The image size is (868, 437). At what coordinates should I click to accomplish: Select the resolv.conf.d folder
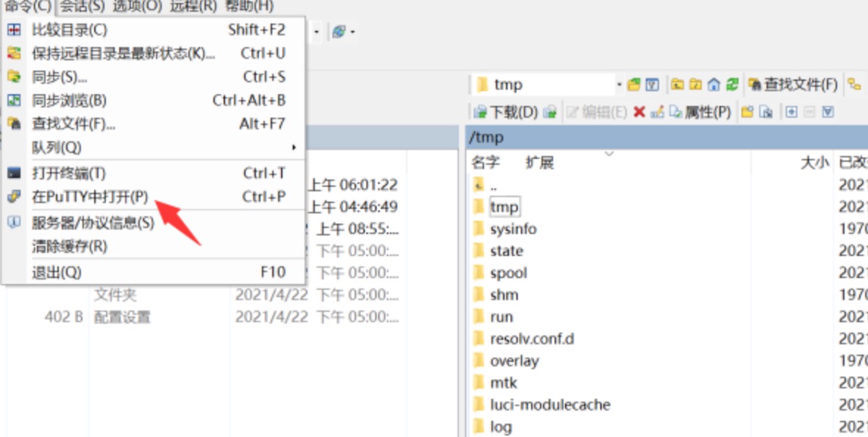tap(666, 338)
